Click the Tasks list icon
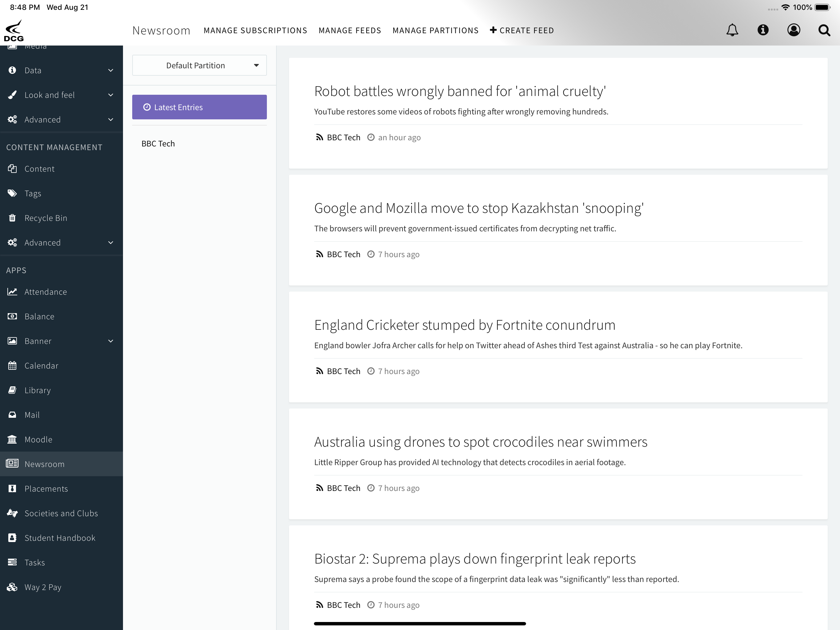Viewport: 840px width, 630px height. (12, 562)
